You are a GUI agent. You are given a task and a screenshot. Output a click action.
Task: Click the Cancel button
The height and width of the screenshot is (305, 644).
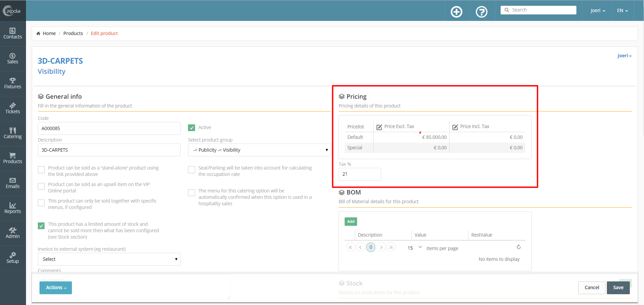(592, 288)
